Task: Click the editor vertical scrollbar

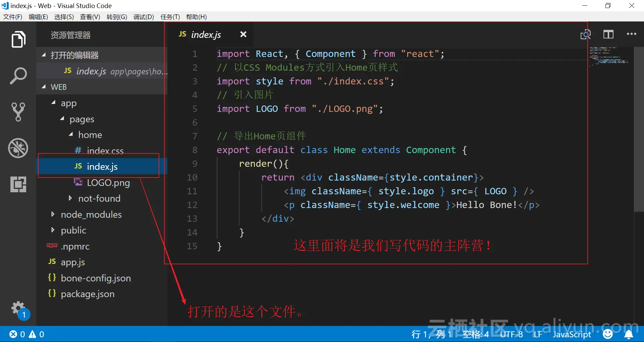Action: point(639,129)
